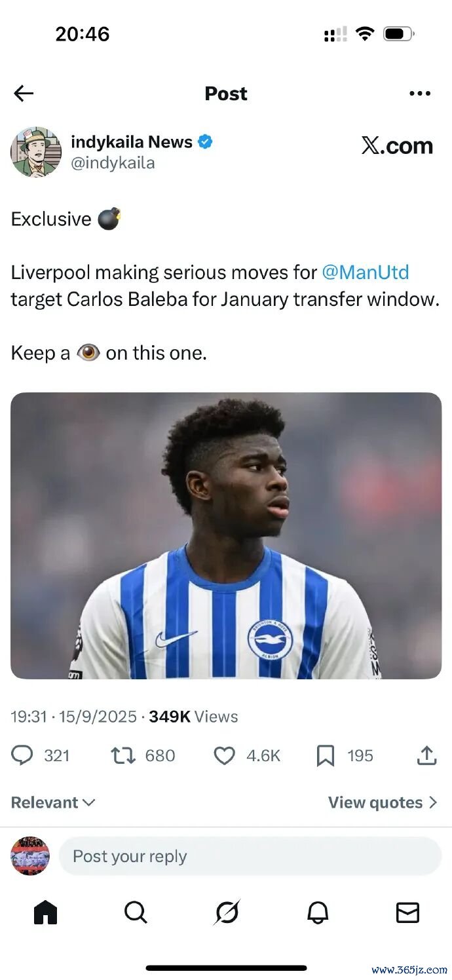Tap the back arrow
The width and height of the screenshot is (452, 980).
click(24, 94)
